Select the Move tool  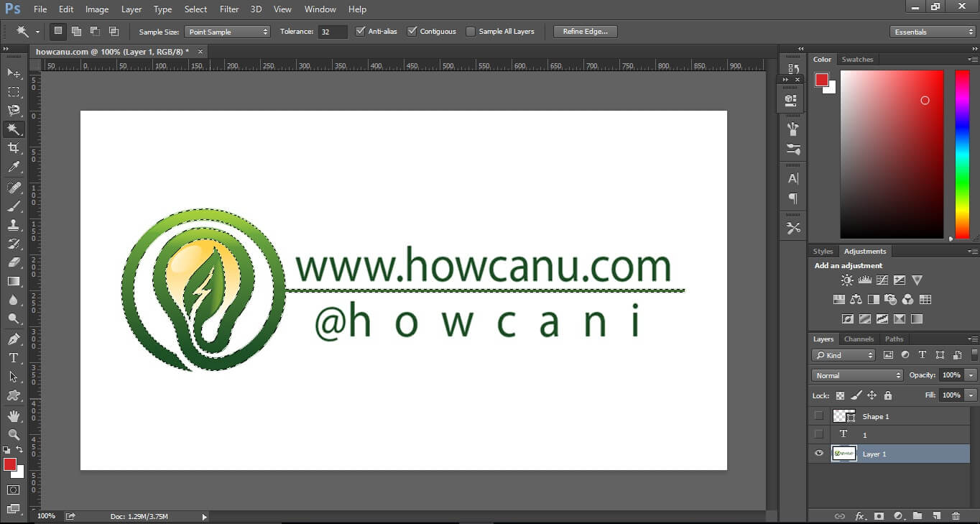click(x=14, y=73)
